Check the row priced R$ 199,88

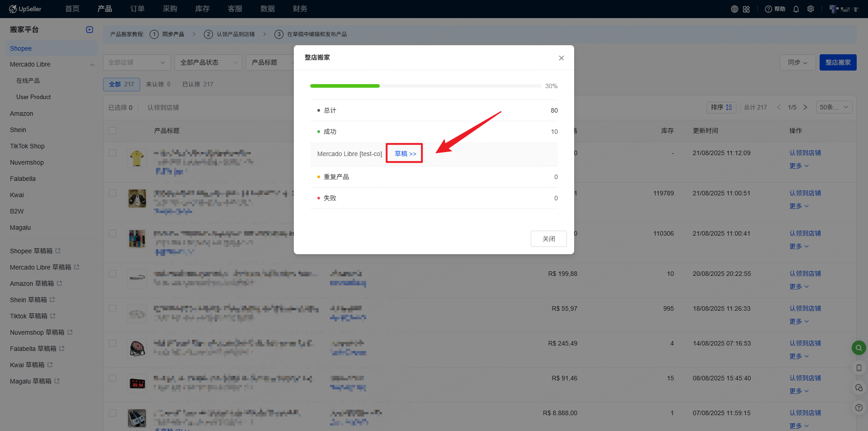[x=113, y=274]
